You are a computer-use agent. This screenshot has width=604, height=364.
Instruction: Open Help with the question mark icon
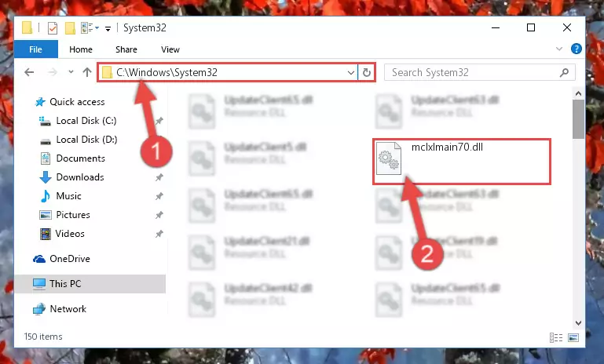pos(577,49)
